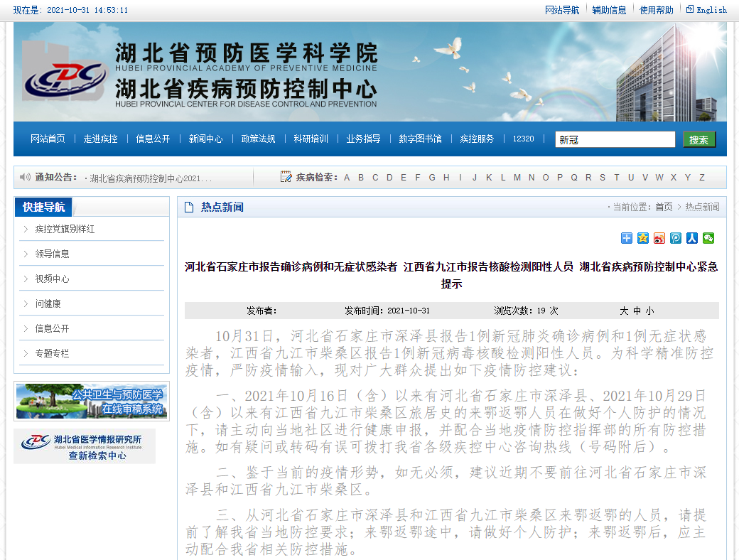Select disease index letter W
Viewport: 739px width, 560px height.
pos(659,178)
